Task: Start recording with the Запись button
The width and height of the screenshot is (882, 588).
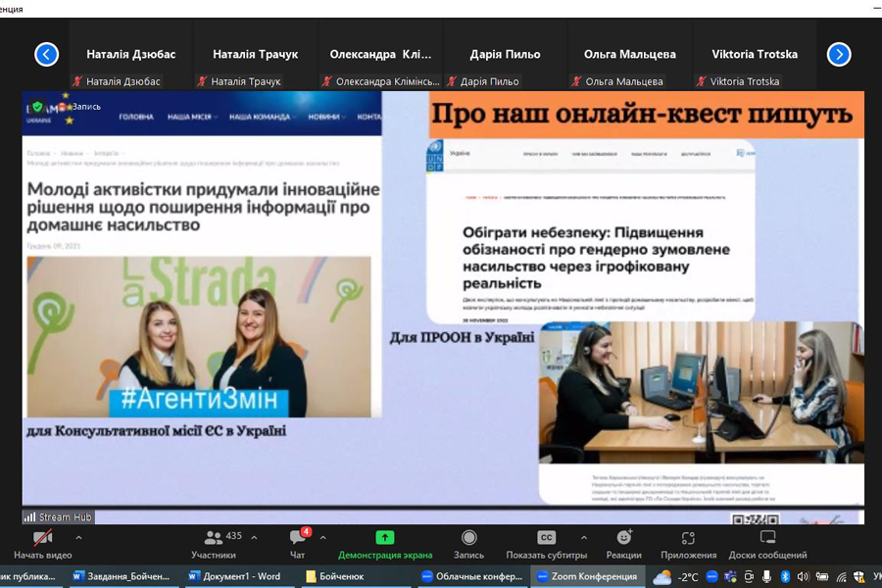Action: click(468, 544)
